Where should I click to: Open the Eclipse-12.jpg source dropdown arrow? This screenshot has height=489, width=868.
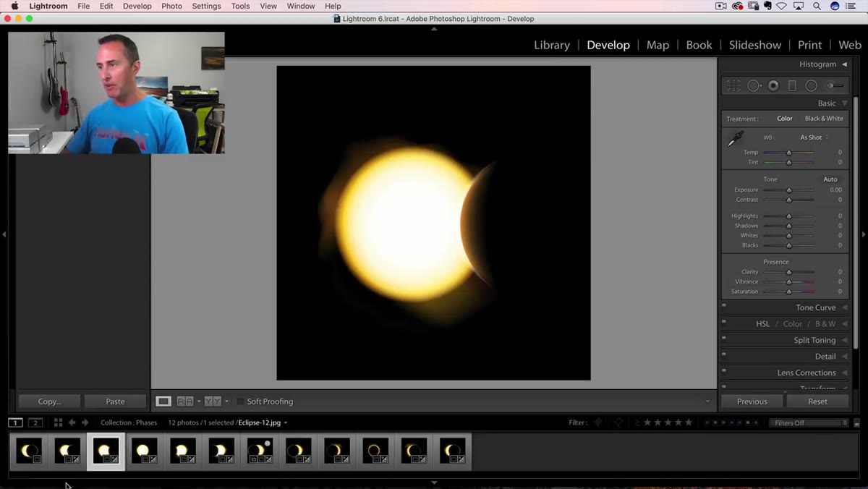tap(286, 423)
